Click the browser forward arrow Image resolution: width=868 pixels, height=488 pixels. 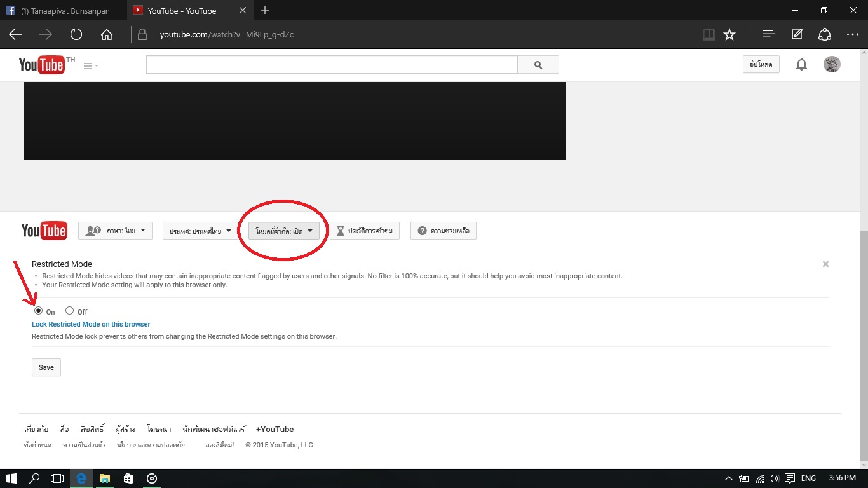[46, 35]
